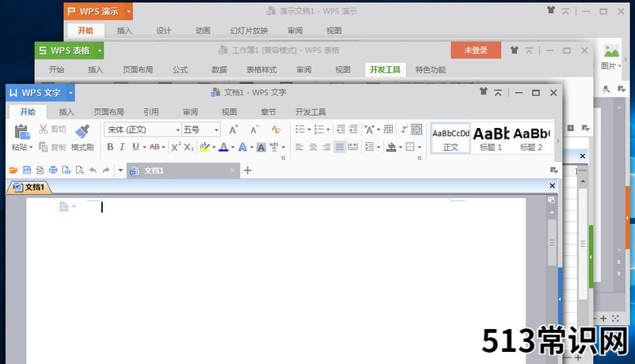Select 幻灯片放映 tab in WPS Presentation window

(249, 30)
